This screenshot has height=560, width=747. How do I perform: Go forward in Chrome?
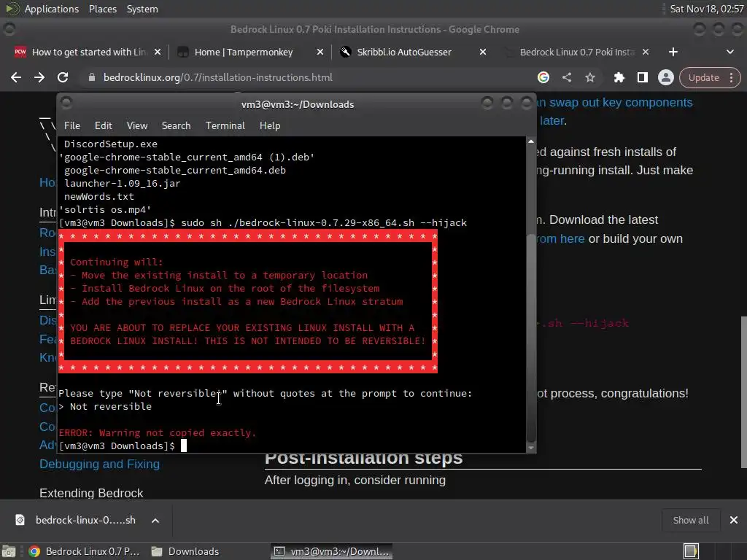(x=39, y=77)
